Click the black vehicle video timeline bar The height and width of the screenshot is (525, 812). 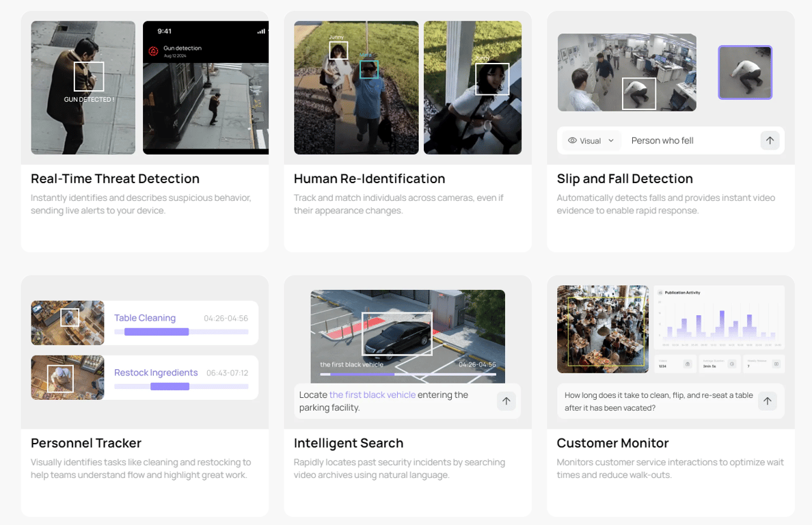point(407,374)
